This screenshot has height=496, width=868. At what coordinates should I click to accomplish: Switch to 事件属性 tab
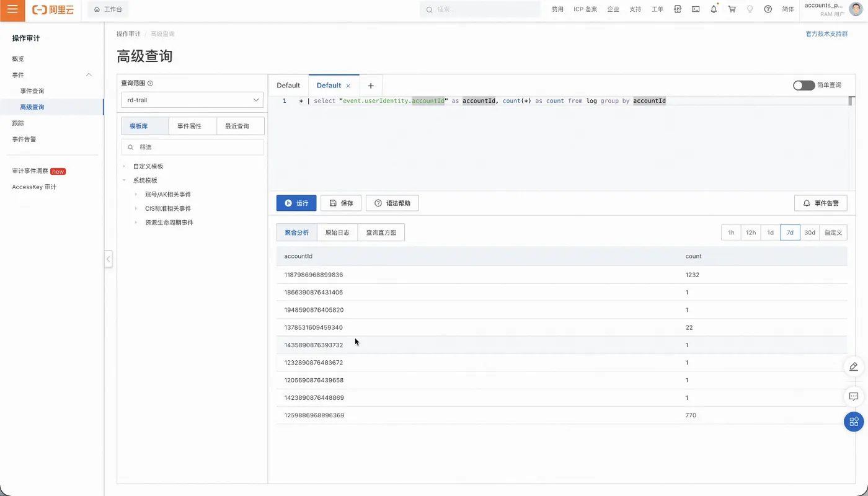(x=193, y=126)
